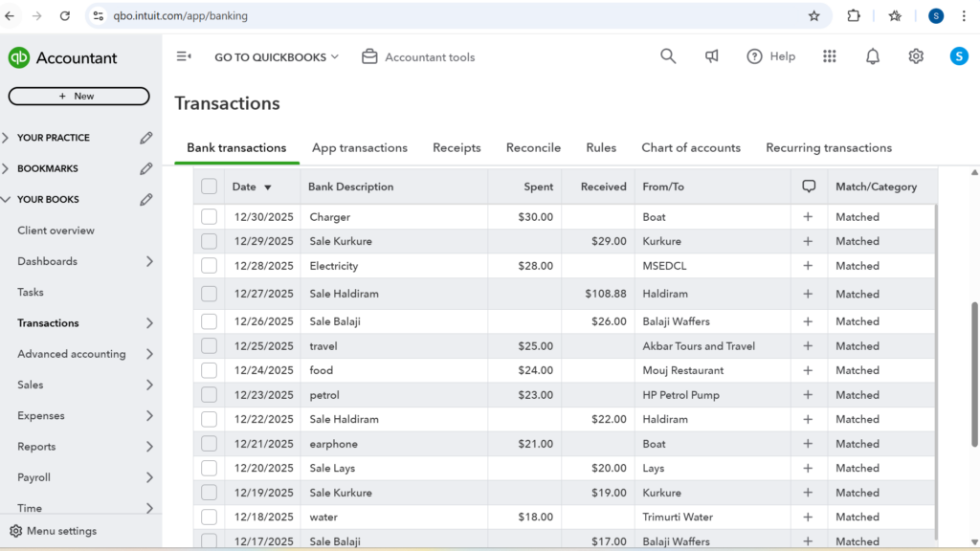Edit YOUR PRACTICE section with pencil icon
Screen dimensions: 980x551
click(x=145, y=138)
